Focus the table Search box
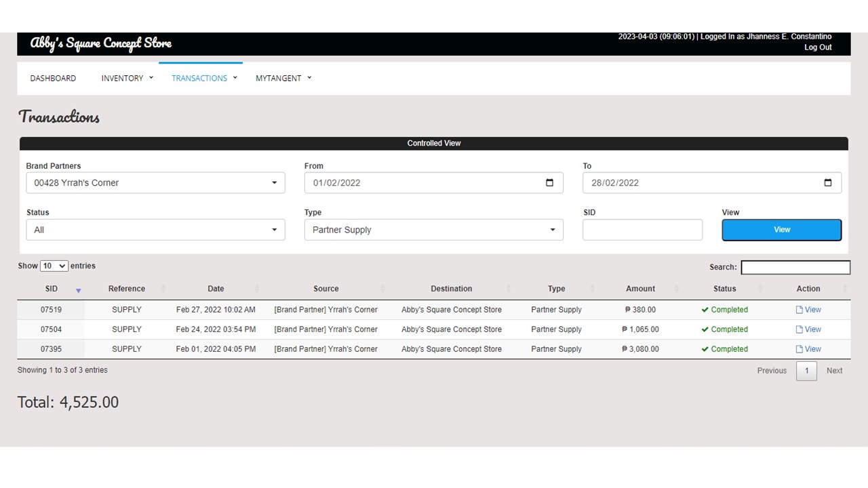 pos(795,267)
